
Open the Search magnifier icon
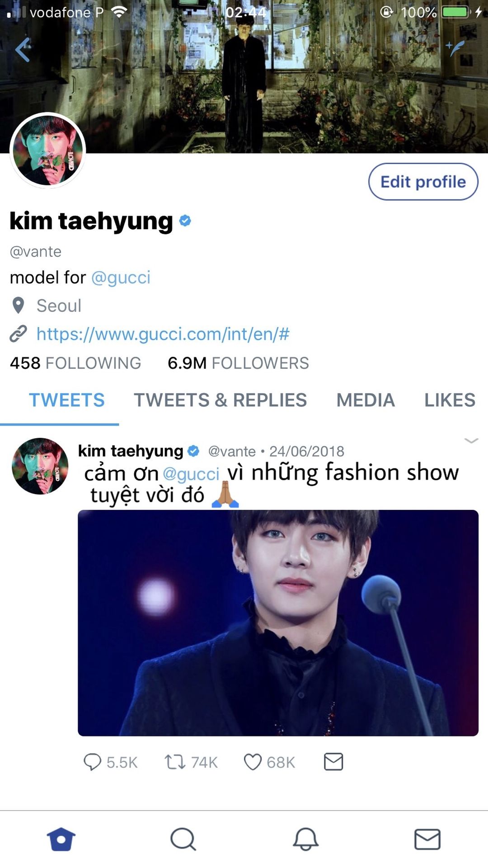[x=183, y=839]
